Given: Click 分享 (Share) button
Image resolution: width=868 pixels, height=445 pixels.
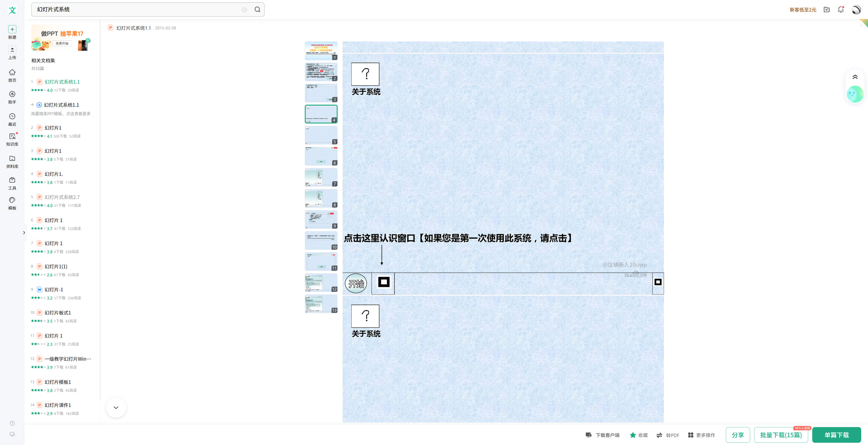Looking at the screenshot, I should tap(738, 435).
